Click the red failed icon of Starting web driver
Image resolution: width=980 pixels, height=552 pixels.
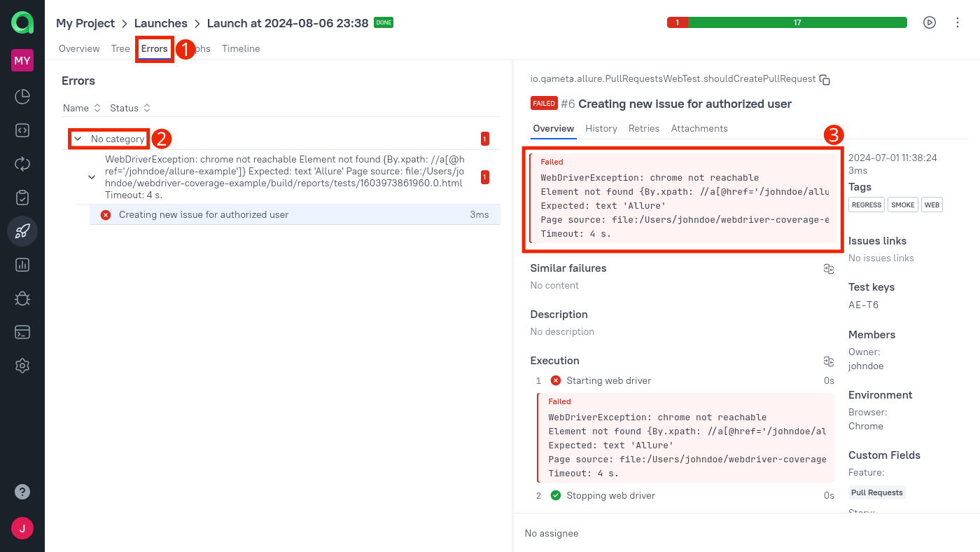(556, 380)
